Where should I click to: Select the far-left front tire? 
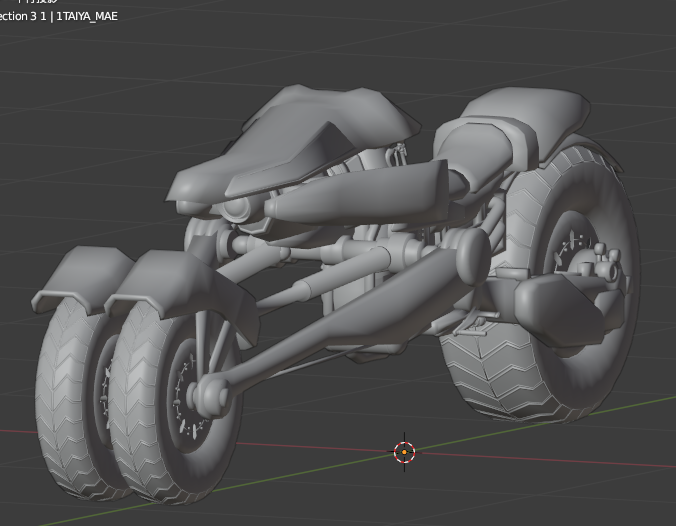[69, 397]
